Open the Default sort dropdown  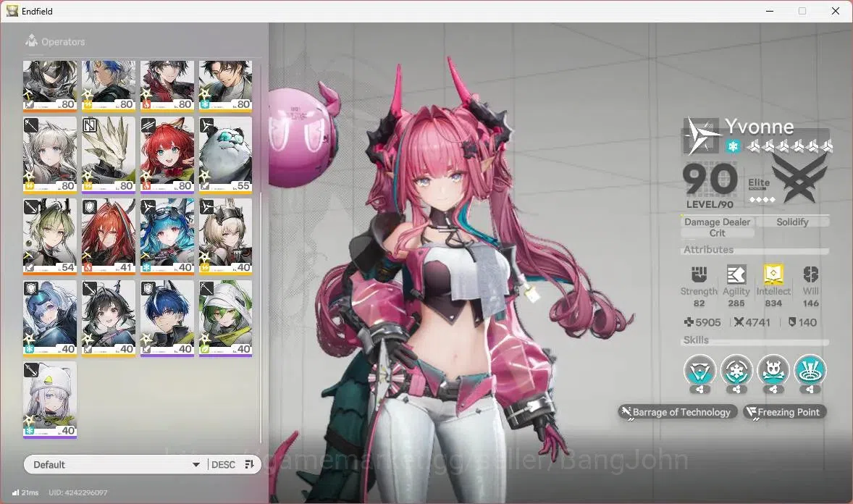(x=116, y=464)
